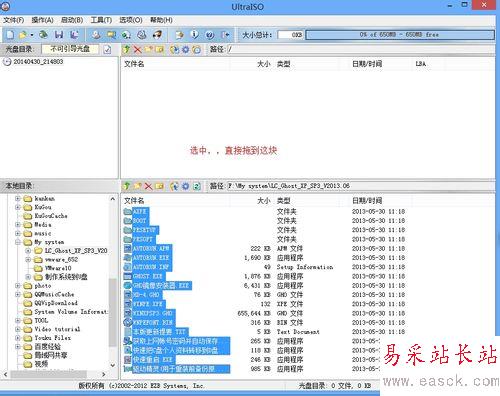Click red X delete in local pane toolbar
This screenshot has width=500, height=396.
pyautogui.click(x=148, y=186)
